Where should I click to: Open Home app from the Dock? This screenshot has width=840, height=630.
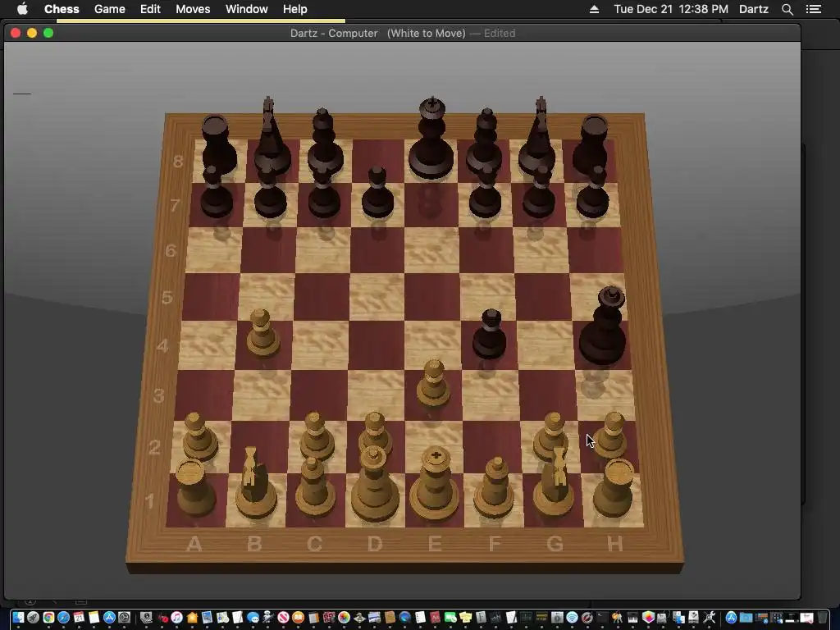pos(192,617)
